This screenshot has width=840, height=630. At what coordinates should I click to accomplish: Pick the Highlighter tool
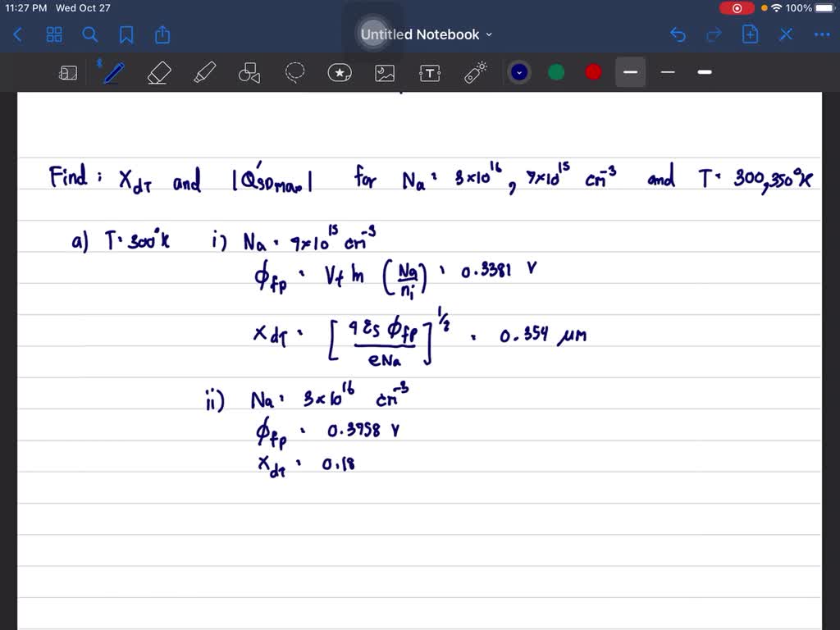point(204,72)
